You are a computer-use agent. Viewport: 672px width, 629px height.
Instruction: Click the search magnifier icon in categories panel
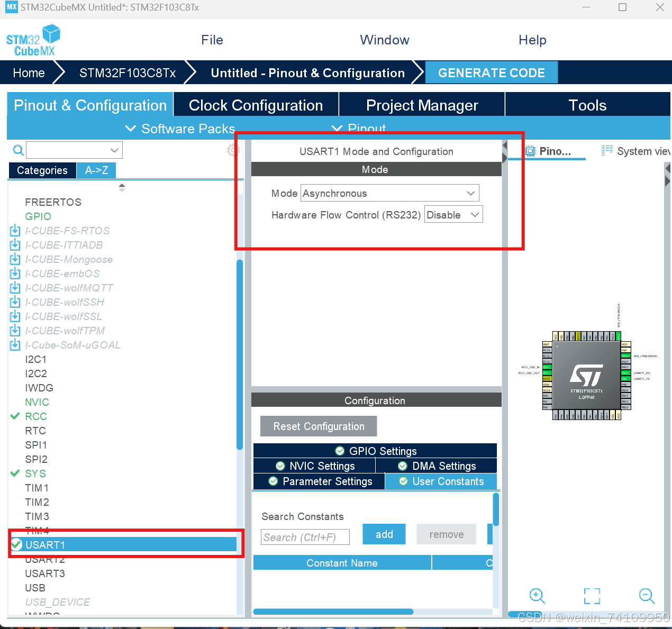[x=19, y=150]
